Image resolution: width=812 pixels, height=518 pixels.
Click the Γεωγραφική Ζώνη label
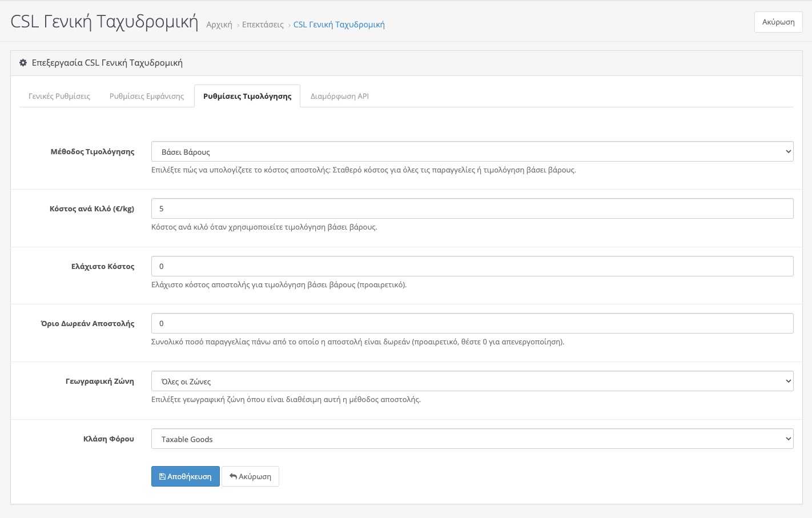(x=100, y=381)
